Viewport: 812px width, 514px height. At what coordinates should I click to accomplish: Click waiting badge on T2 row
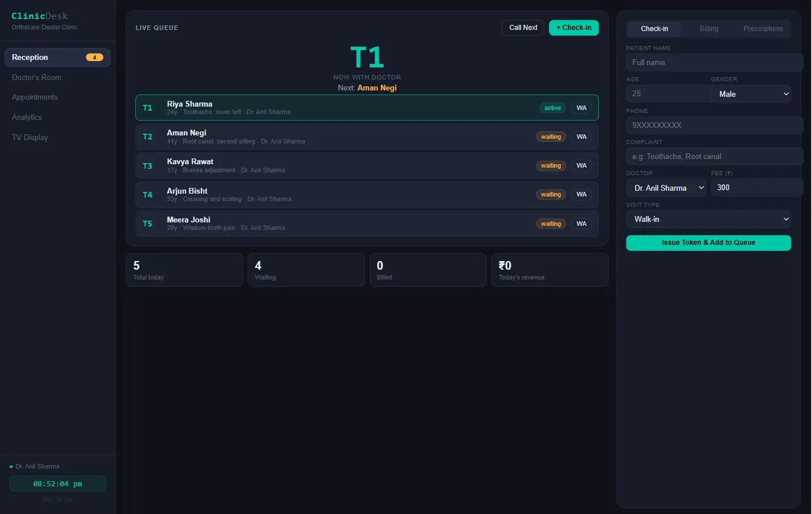pyautogui.click(x=551, y=137)
